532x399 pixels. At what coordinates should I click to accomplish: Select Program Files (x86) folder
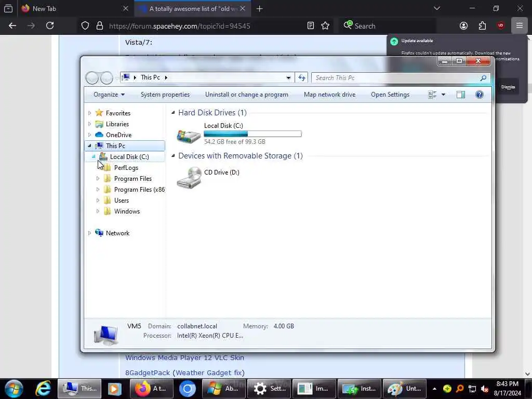[x=139, y=189]
